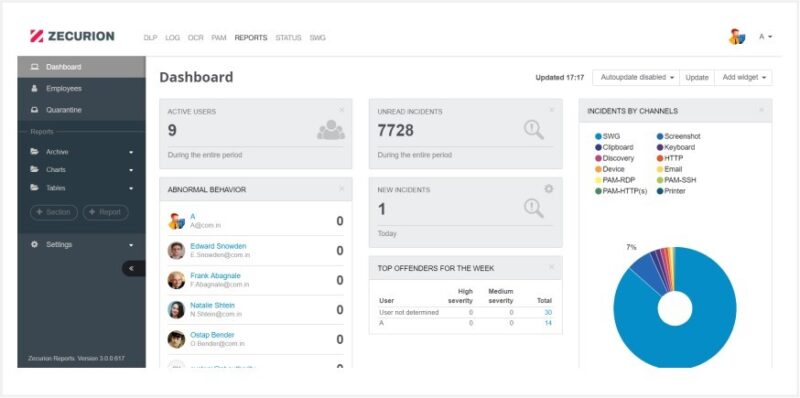The height and width of the screenshot is (398, 800).
Task: Open the Add widget dropdown
Action: [x=743, y=78]
